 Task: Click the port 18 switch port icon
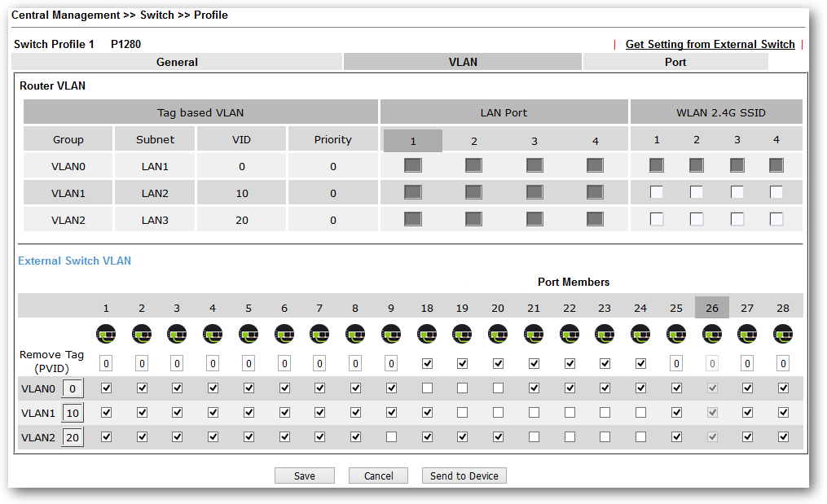(x=427, y=334)
